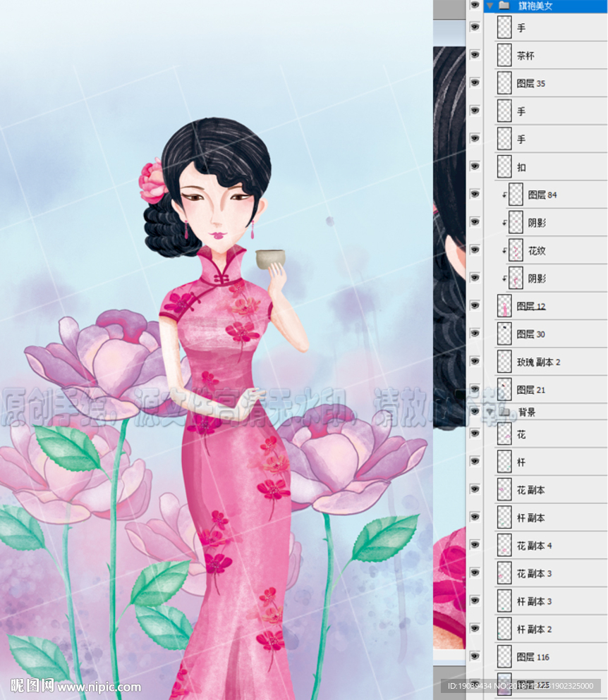Image resolution: width=608 pixels, height=700 pixels.
Task: Click the 图层 21 layer thumbnail
Action: pyautogui.click(x=504, y=389)
